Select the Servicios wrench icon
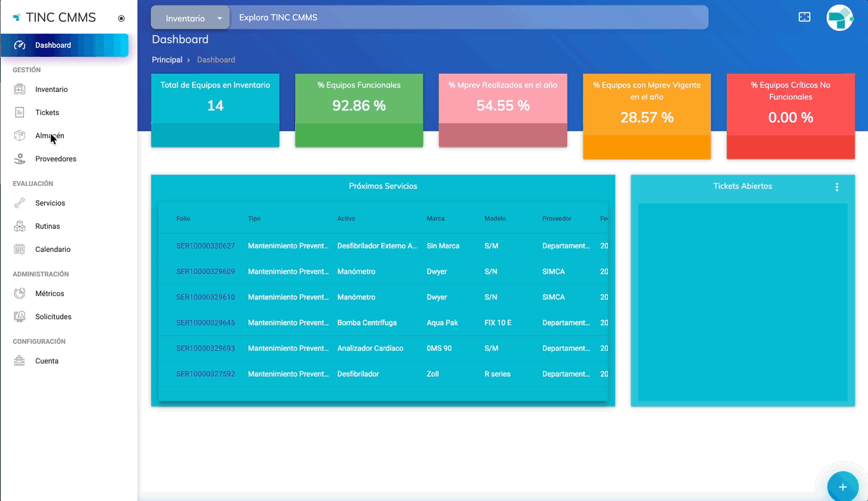The height and width of the screenshot is (501, 868). (x=20, y=203)
